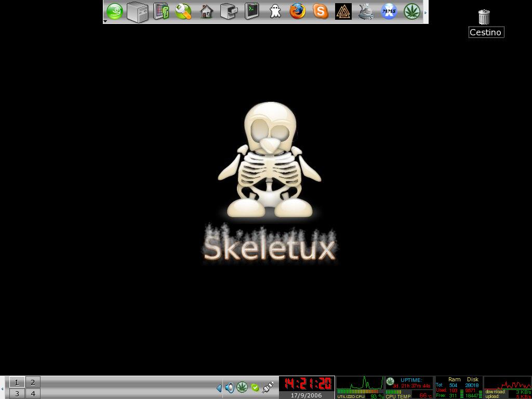This screenshot has height=399, width=532.
Task: Launch the silver teapot-shaped icon
Action: (x=366, y=11)
